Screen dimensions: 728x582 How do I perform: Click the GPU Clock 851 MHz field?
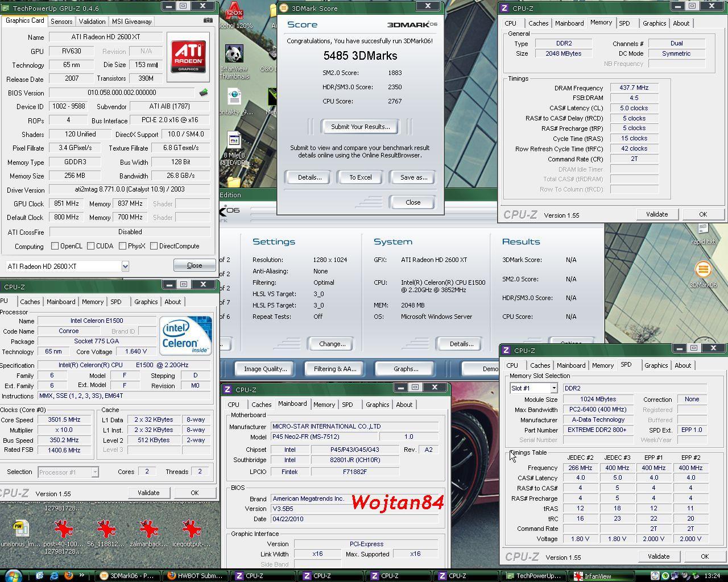(66, 203)
